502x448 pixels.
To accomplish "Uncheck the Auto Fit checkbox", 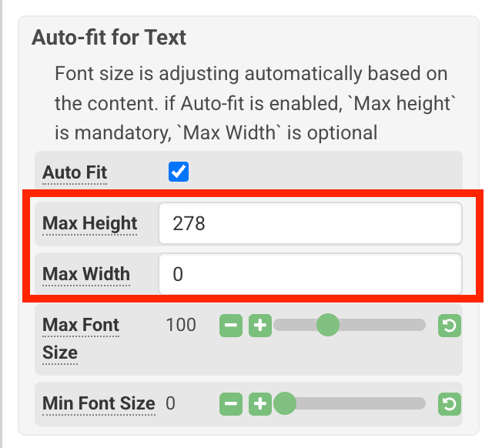I will coord(179,172).
